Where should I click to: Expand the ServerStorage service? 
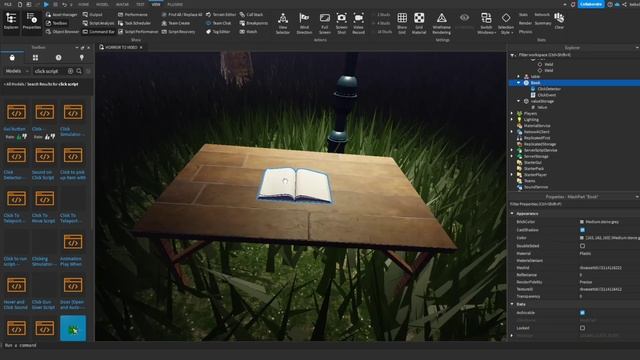(512, 156)
